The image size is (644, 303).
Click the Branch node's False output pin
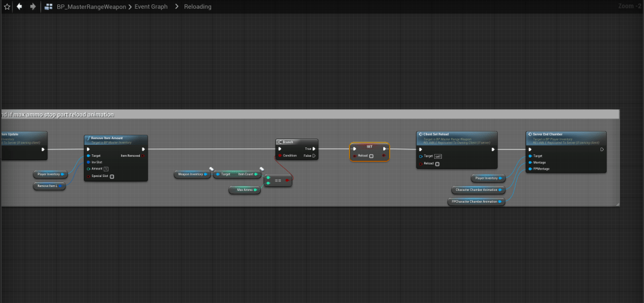coord(314,156)
